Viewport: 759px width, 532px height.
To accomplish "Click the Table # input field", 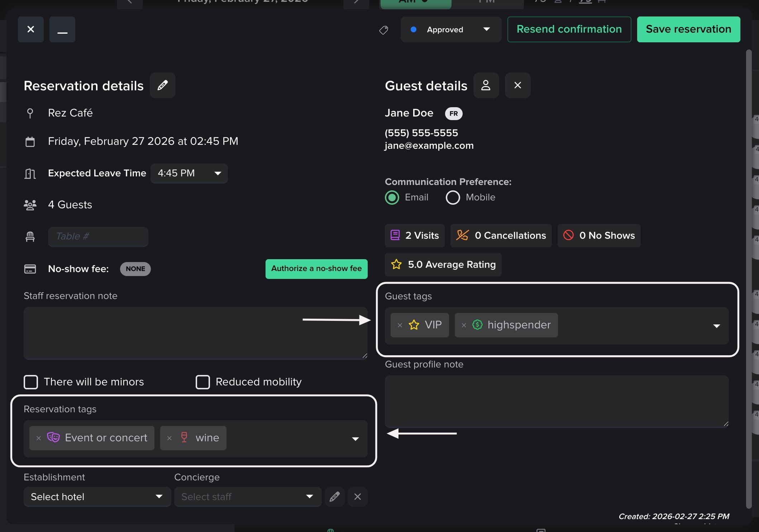I will [x=98, y=237].
